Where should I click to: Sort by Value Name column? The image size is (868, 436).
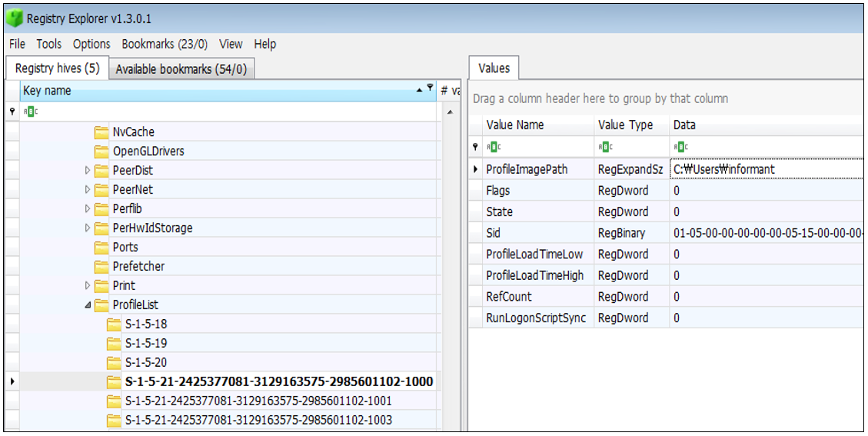pos(539,125)
